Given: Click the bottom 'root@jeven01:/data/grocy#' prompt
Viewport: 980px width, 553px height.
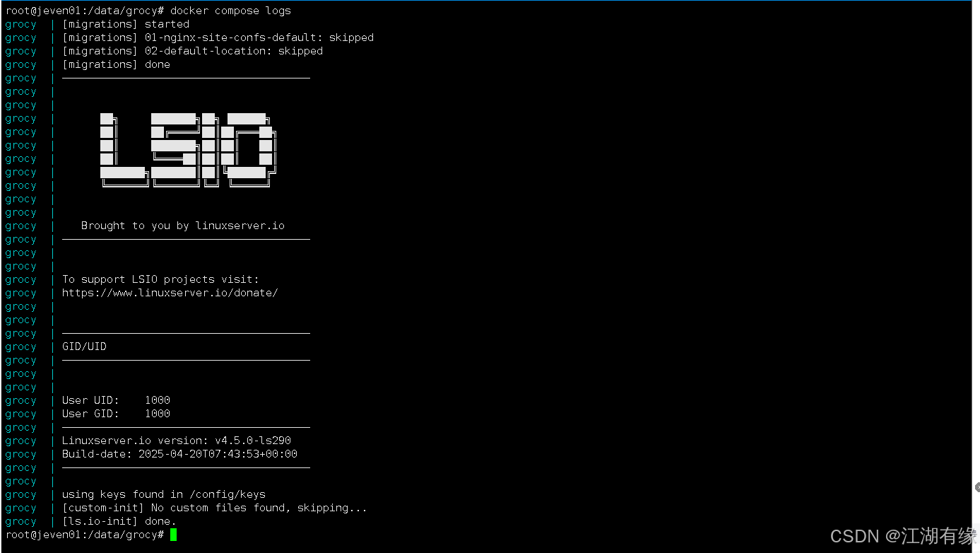Looking at the screenshot, I should (x=85, y=535).
